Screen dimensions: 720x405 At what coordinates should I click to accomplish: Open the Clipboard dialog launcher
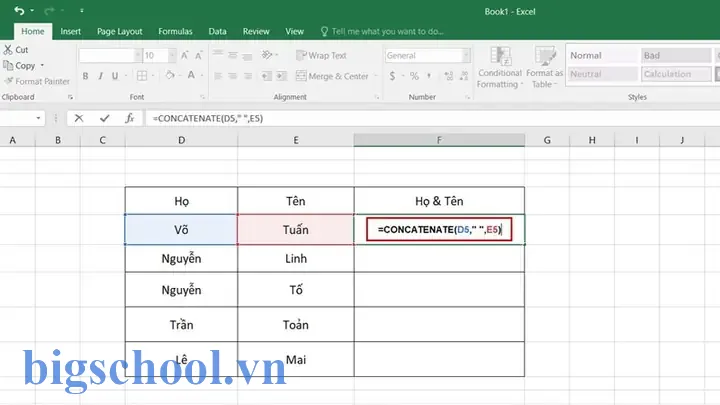(70, 97)
